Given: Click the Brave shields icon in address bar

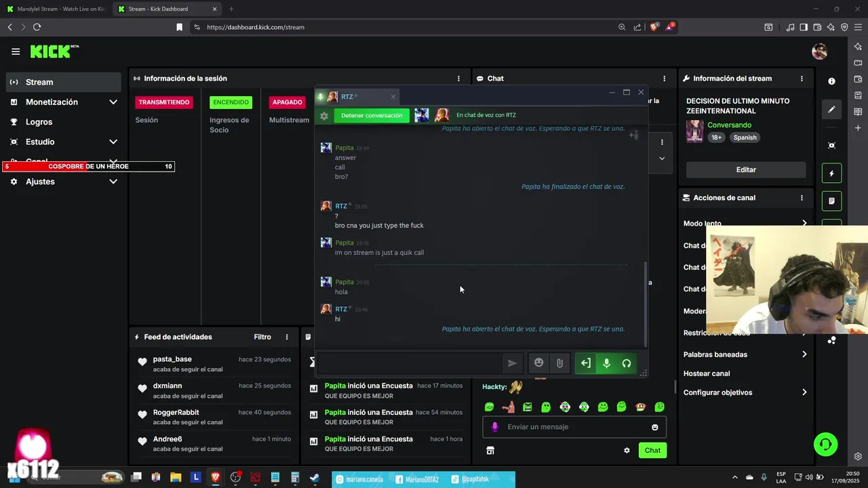Looking at the screenshot, I should [x=654, y=27].
